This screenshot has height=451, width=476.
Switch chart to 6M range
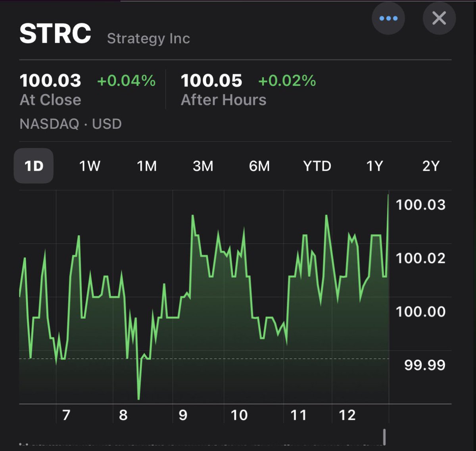(259, 166)
